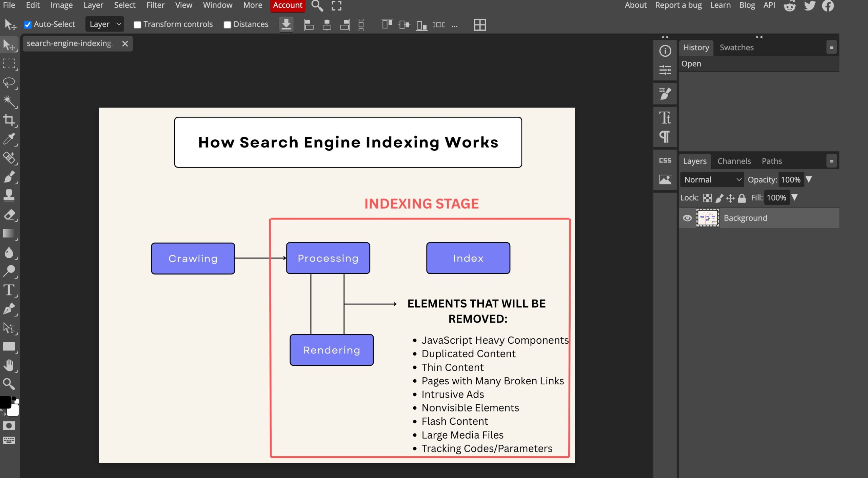Select the Pen tool
The height and width of the screenshot is (478, 868).
click(9, 309)
